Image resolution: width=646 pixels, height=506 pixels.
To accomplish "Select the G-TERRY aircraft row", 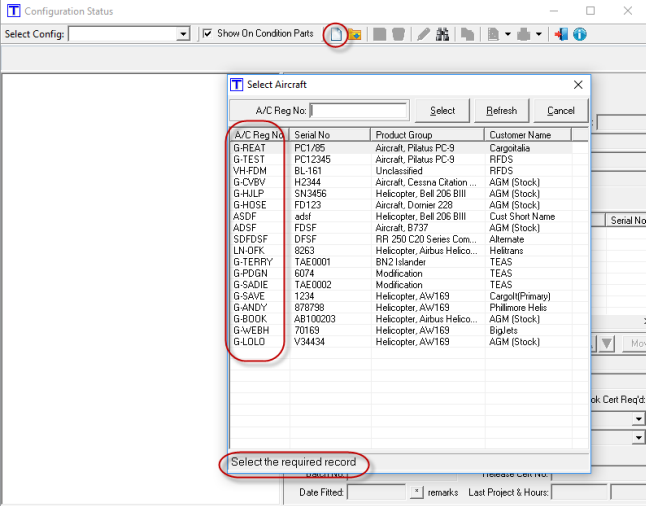I will point(401,262).
